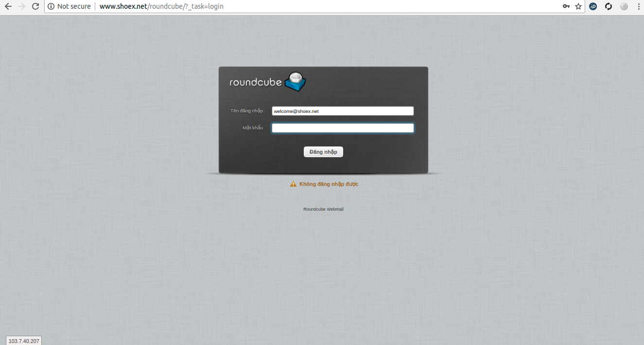Open the IP extension icon
Viewport: 644px width, 345px height.
593,6
